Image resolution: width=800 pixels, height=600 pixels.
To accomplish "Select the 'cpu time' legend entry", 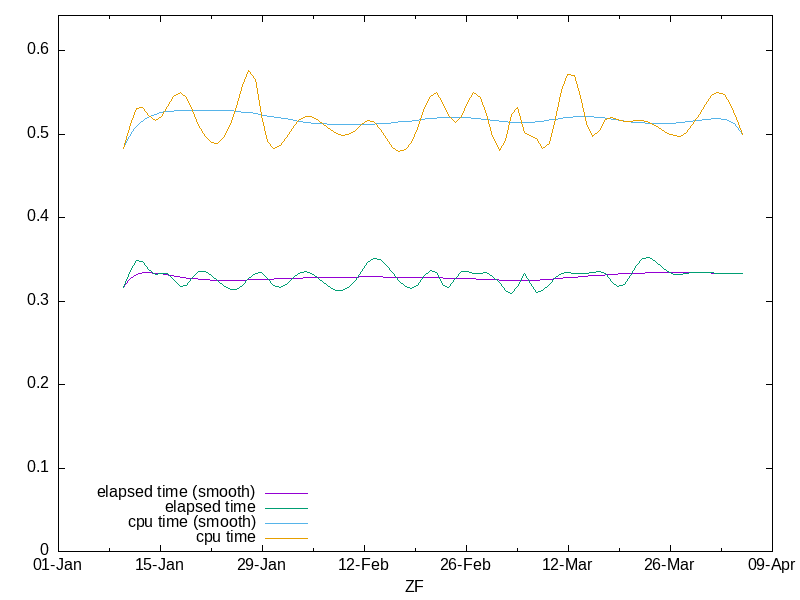I will coord(226,537).
